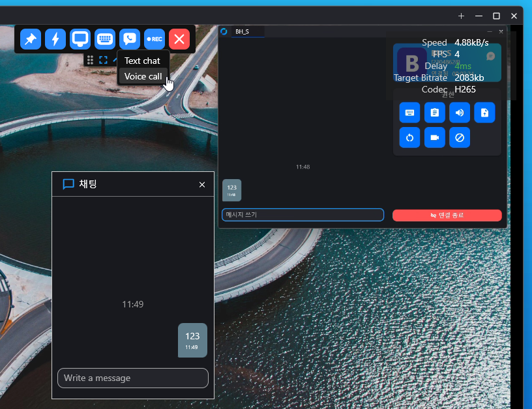Click the blue logo icon next to BH_S tab

click(224, 31)
